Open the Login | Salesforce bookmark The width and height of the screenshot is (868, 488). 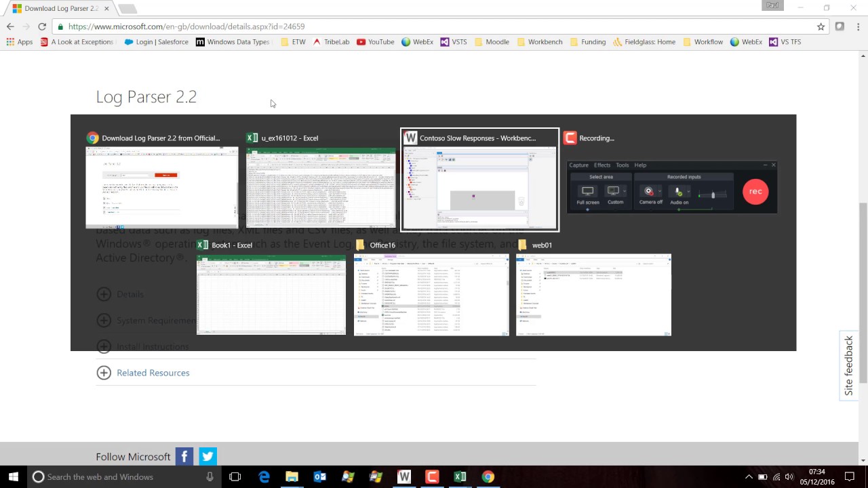(156, 42)
